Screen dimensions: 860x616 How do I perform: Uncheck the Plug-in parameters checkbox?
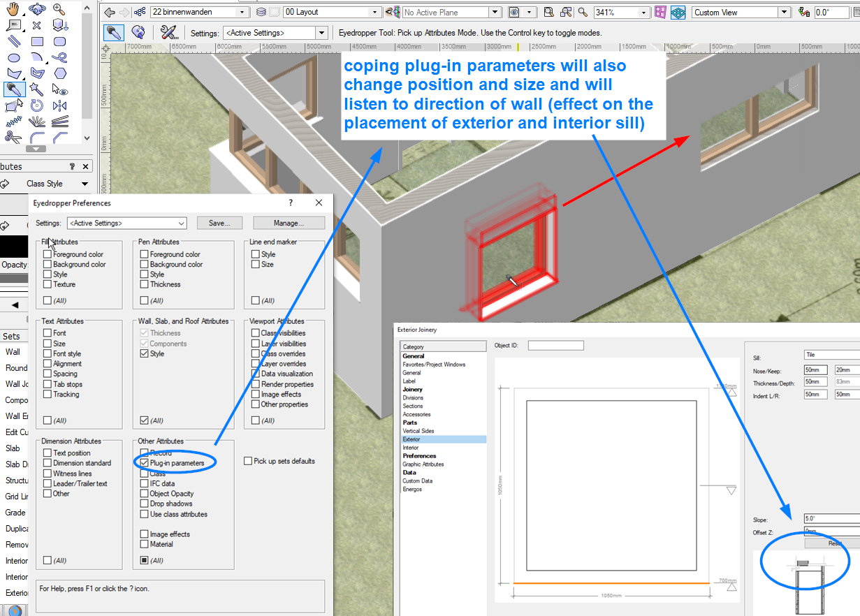145,463
